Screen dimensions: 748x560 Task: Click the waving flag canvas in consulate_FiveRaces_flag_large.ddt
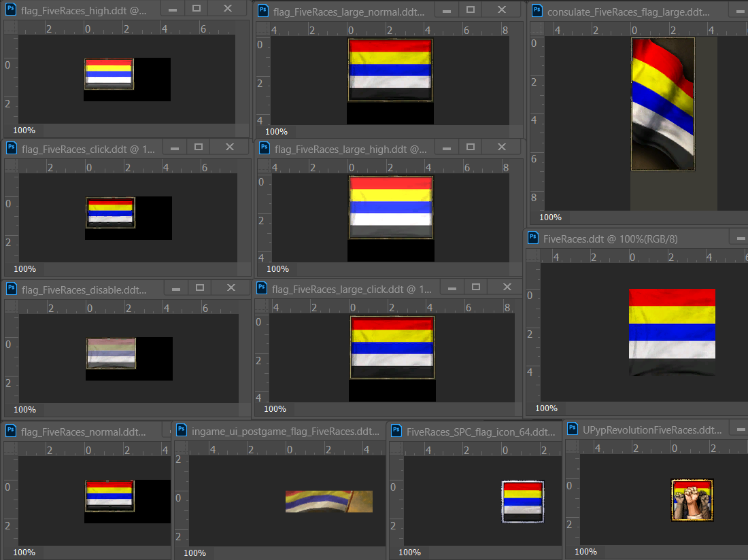click(663, 103)
